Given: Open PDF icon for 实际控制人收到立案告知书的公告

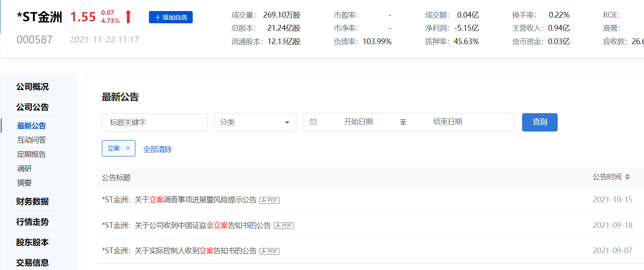Looking at the screenshot, I should click(x=269, y=251).
